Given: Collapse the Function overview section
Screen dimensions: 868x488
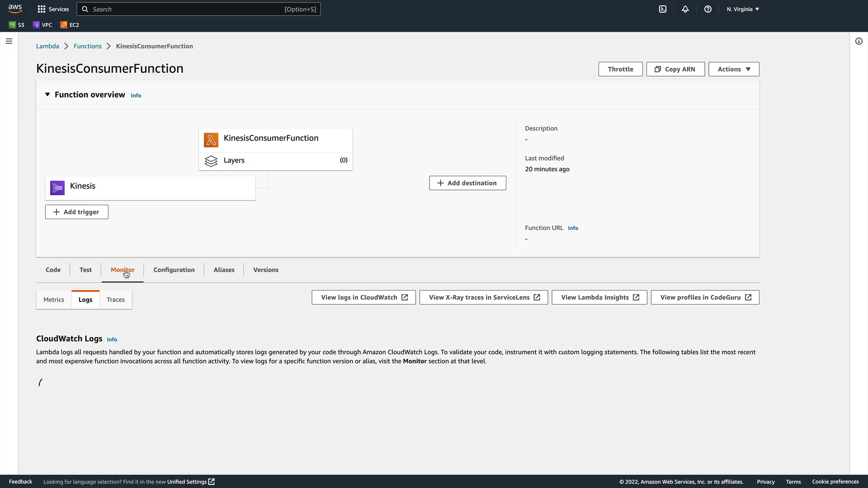Looking at the screenshot, I should [x=47, y=94].
